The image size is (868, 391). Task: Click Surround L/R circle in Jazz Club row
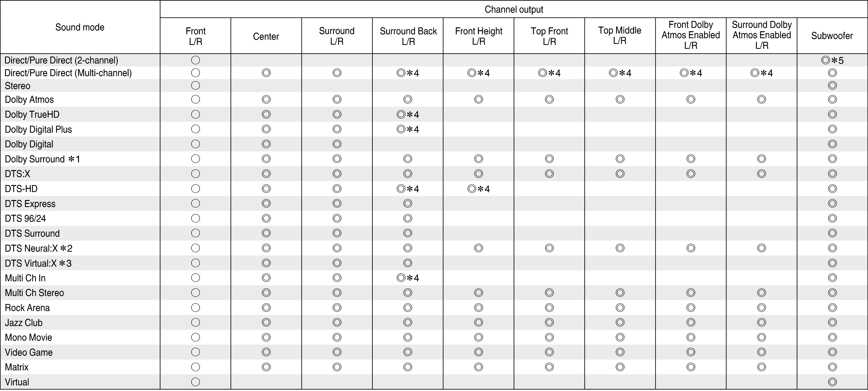[337, 323]
